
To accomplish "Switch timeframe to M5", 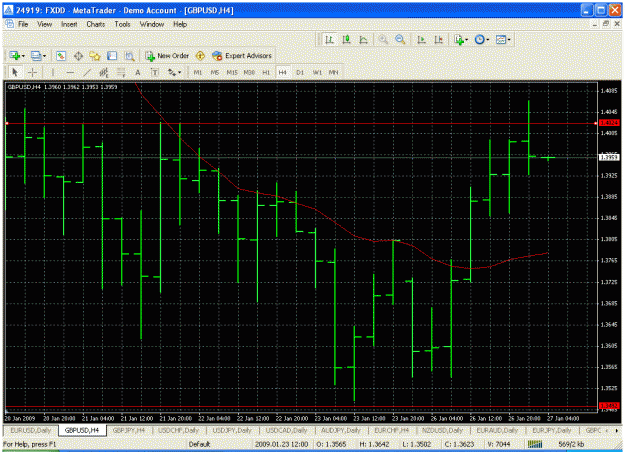I will (215, 73).
